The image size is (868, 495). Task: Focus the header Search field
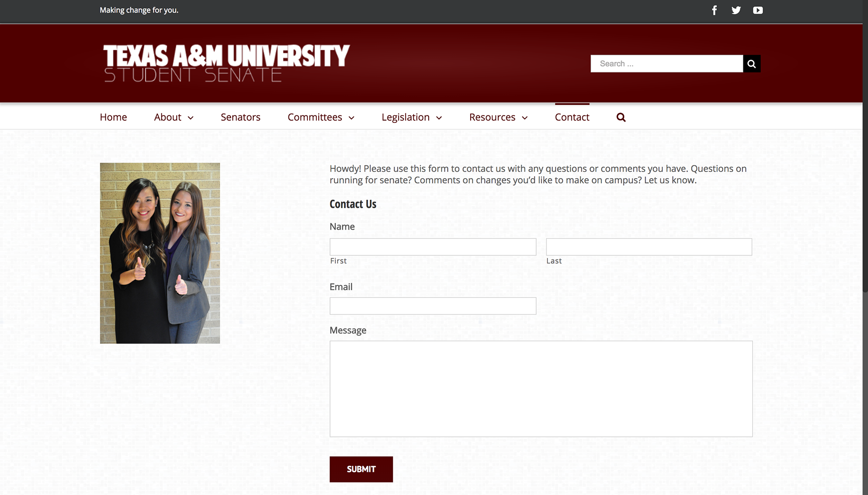click(667, 64)
